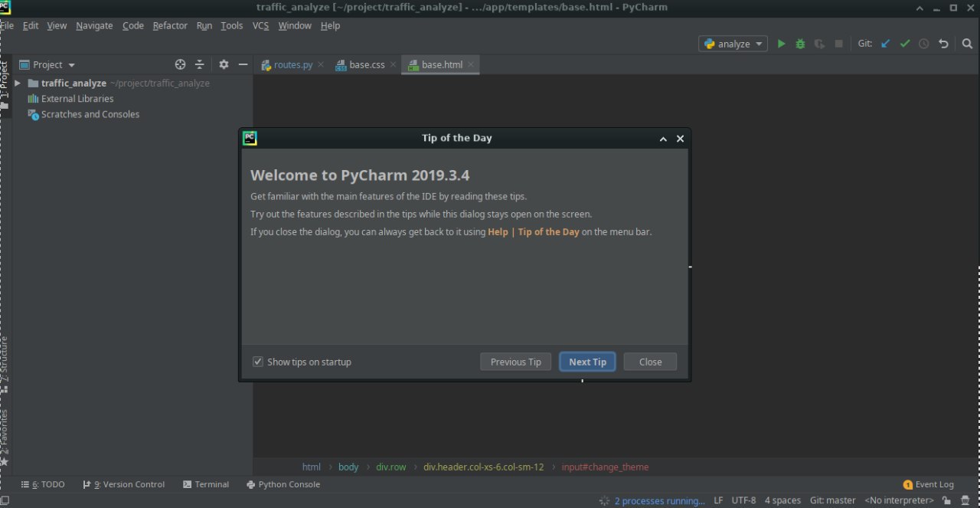Click the Git rollback arrow icon
This screenshot has width=980, height=508.
point(943,44)
